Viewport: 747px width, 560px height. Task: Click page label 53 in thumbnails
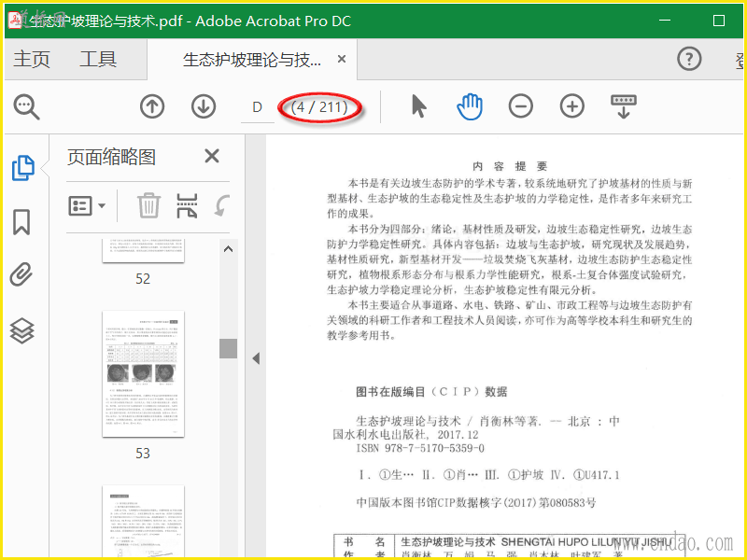click(x=143, y=453)
